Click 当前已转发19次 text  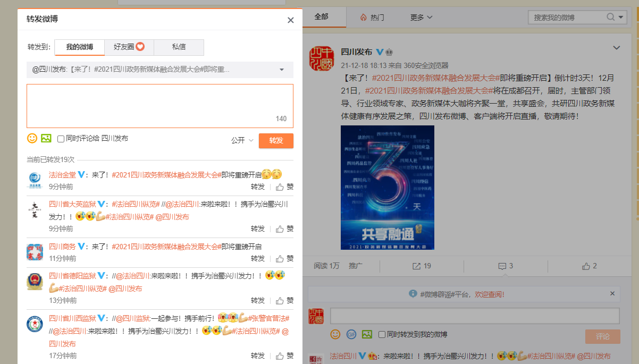[x=51, y=159]
